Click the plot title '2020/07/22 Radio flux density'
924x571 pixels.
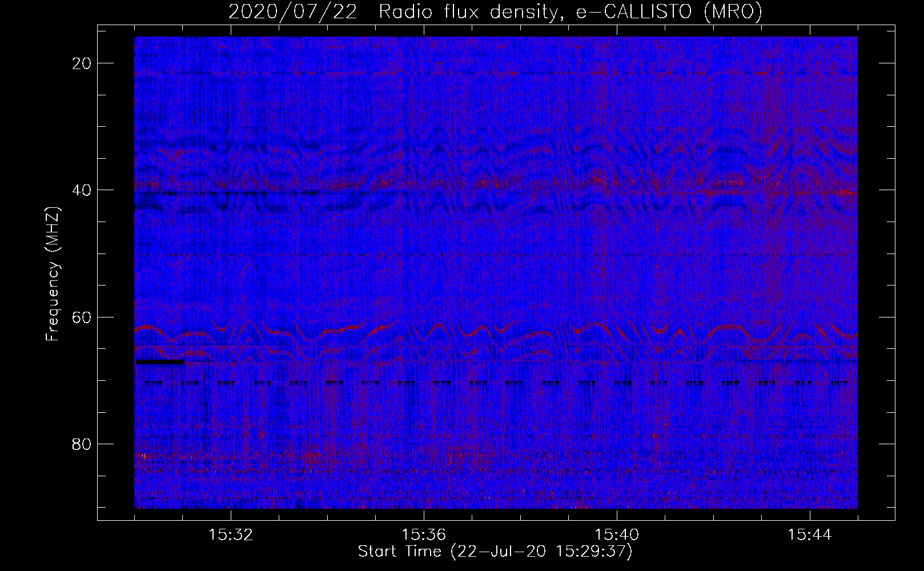click(495, 12)
